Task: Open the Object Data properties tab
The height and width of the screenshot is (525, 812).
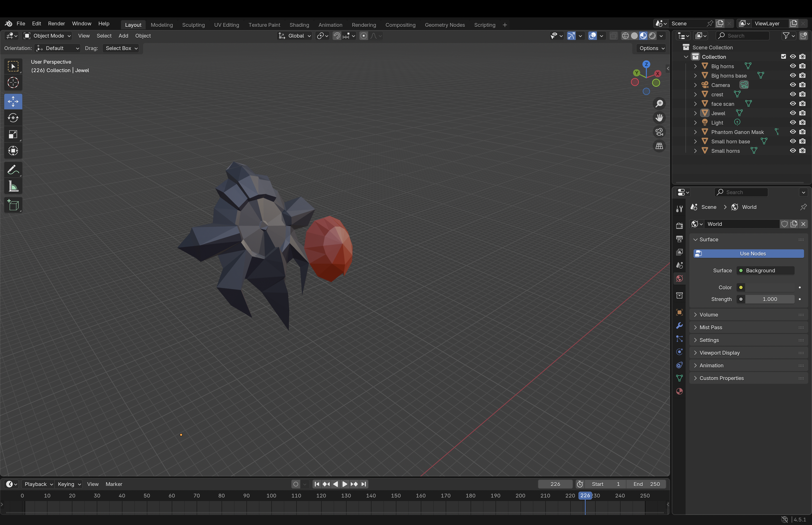Action: 679,378
